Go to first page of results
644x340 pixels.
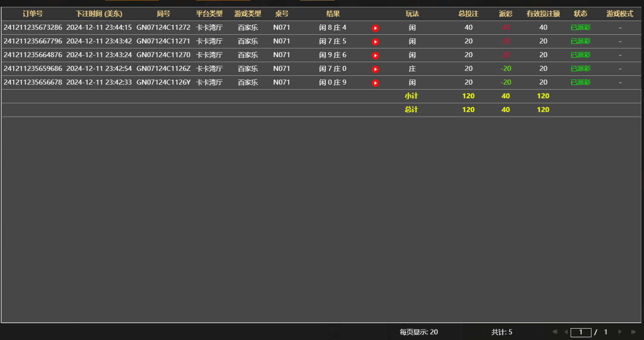(555, 332)
